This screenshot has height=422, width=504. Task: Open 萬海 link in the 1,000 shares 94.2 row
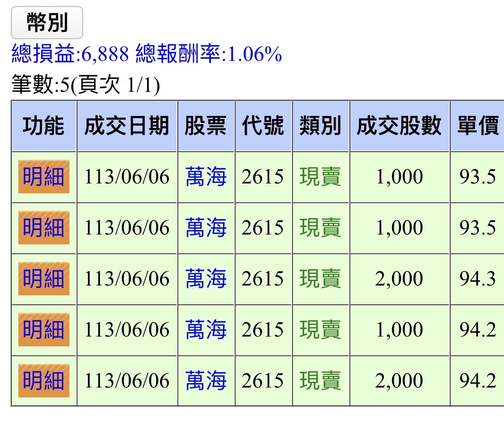206,329
